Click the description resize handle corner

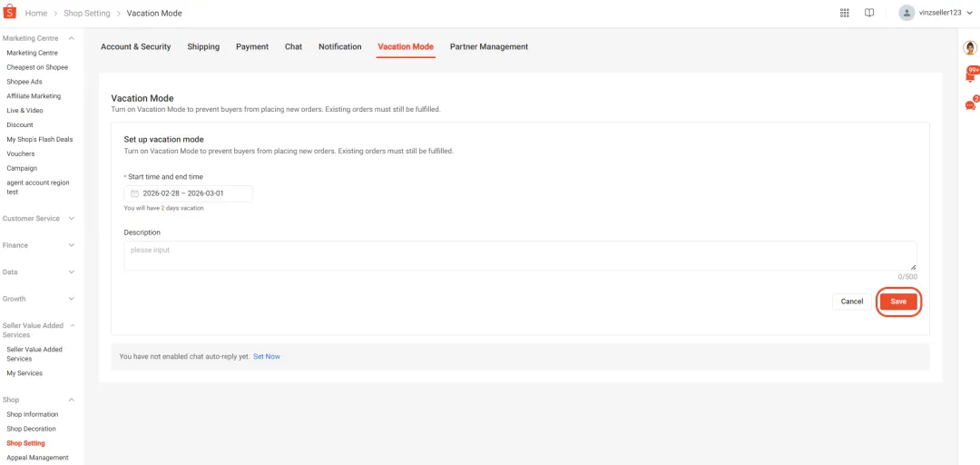click(x=913, y=267)
